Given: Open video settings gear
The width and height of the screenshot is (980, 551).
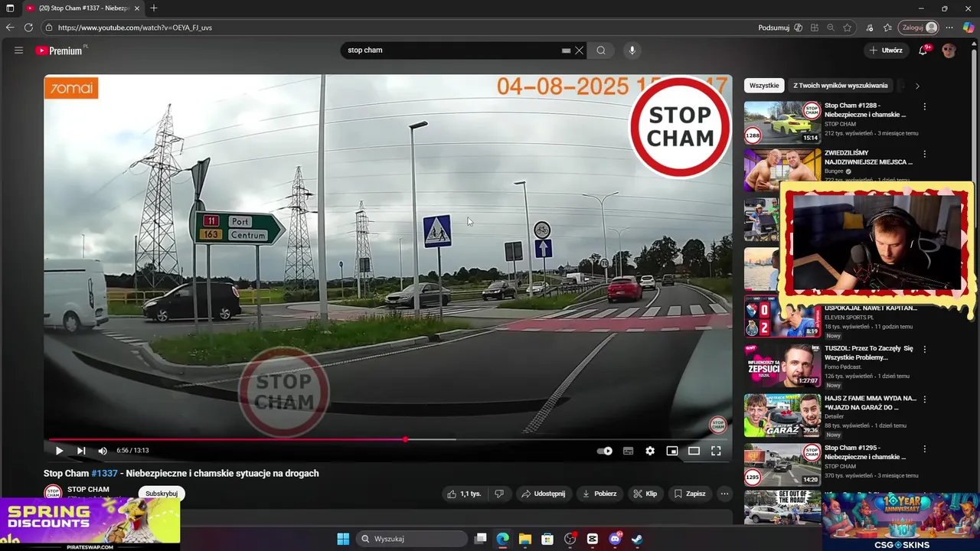Looking at the screenshot, I should pos(650,451).
